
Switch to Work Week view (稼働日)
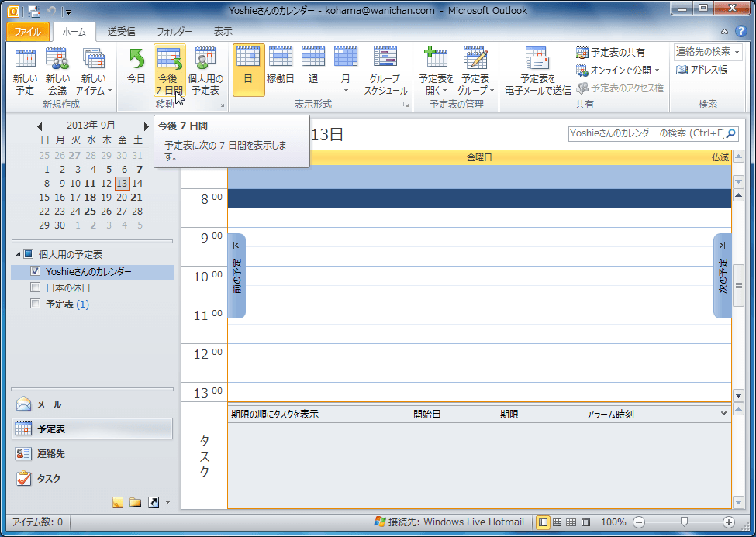click(281, 71)
